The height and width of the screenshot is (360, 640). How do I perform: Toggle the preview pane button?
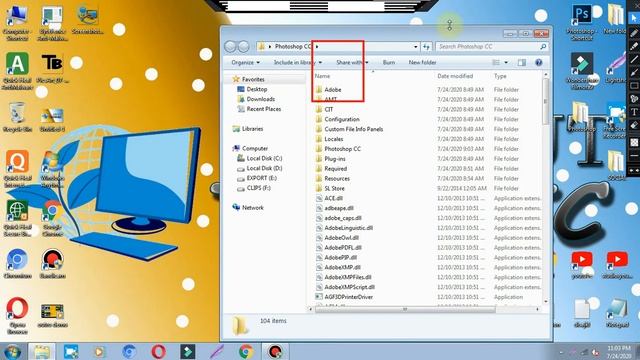pos(522,62)
